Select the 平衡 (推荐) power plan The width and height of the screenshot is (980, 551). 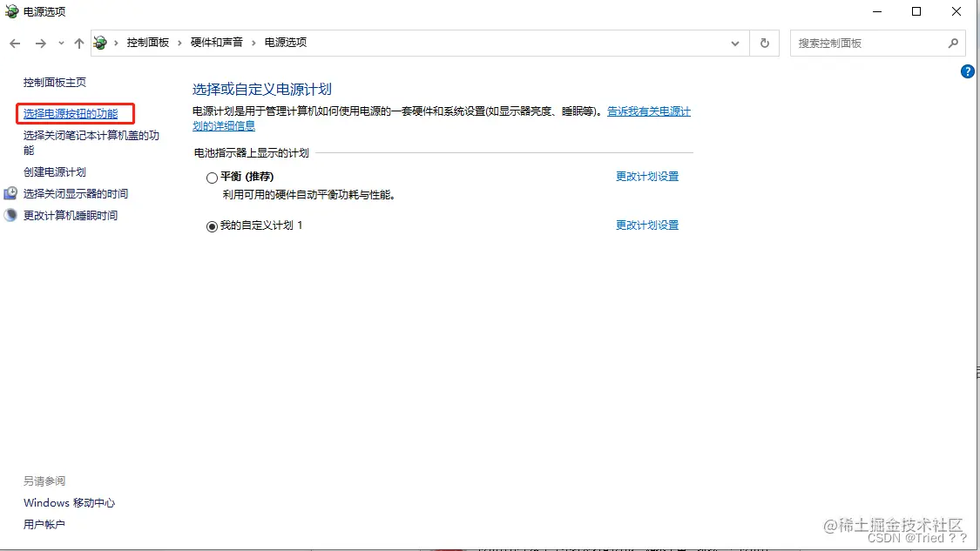(x=212, y=176)
